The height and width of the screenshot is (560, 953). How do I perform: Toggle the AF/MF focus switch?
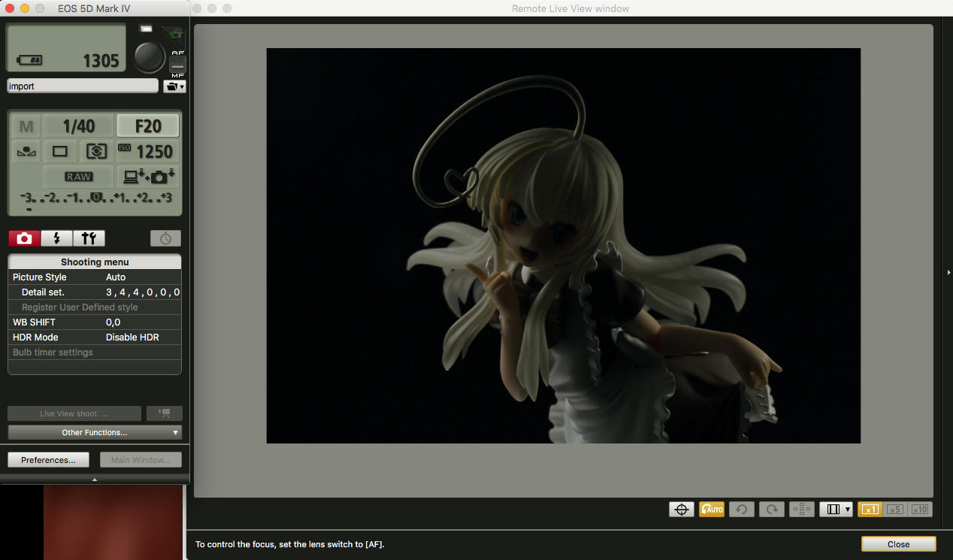[178, 64]
